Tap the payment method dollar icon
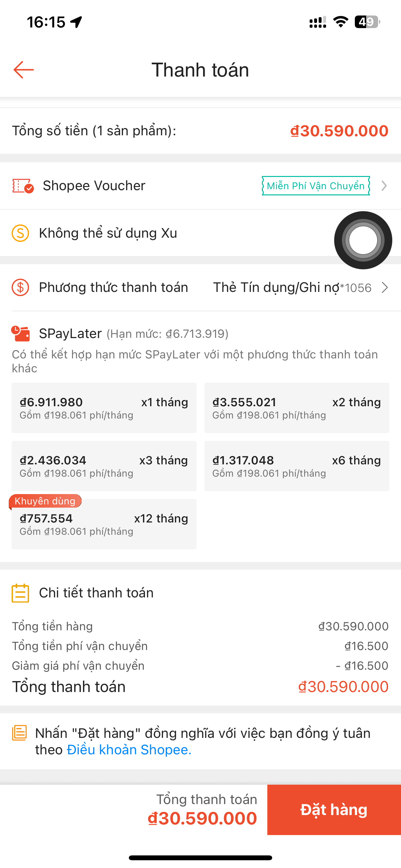401x868 pixels. pos(20,287)
